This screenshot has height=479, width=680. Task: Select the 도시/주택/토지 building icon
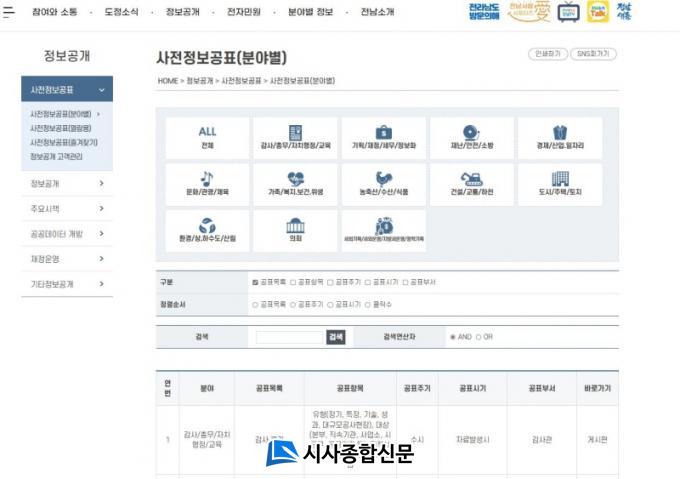(x=560, y=184)
